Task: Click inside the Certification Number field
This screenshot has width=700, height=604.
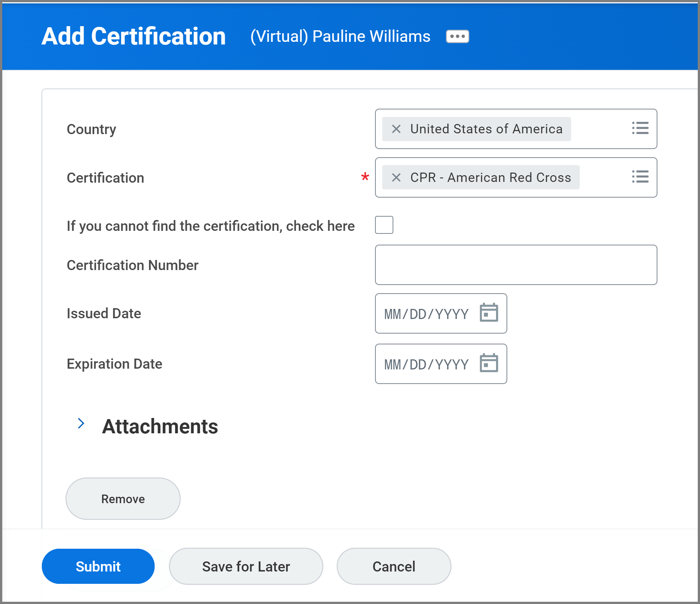Action: point(515,265)
